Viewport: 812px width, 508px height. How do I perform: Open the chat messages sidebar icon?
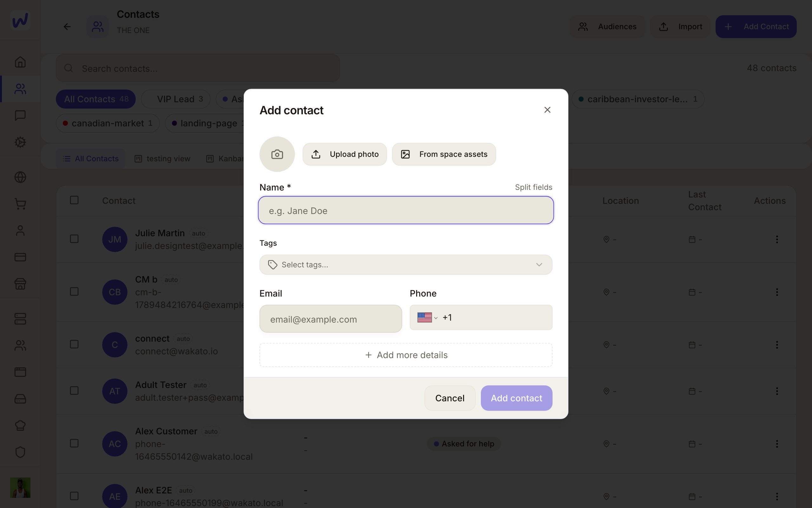coord(20,115)
